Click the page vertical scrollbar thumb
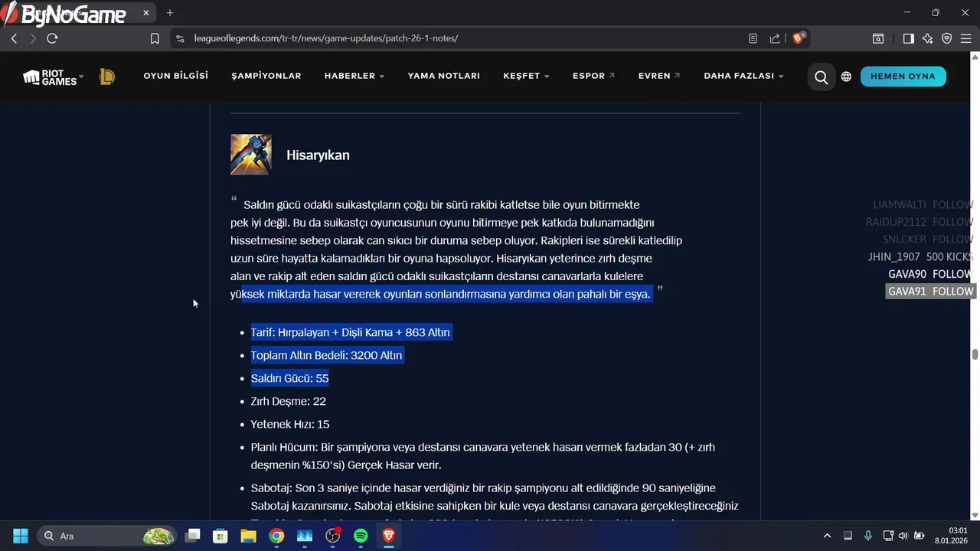The width and height of the screenshot is (980, 551). 975,354
